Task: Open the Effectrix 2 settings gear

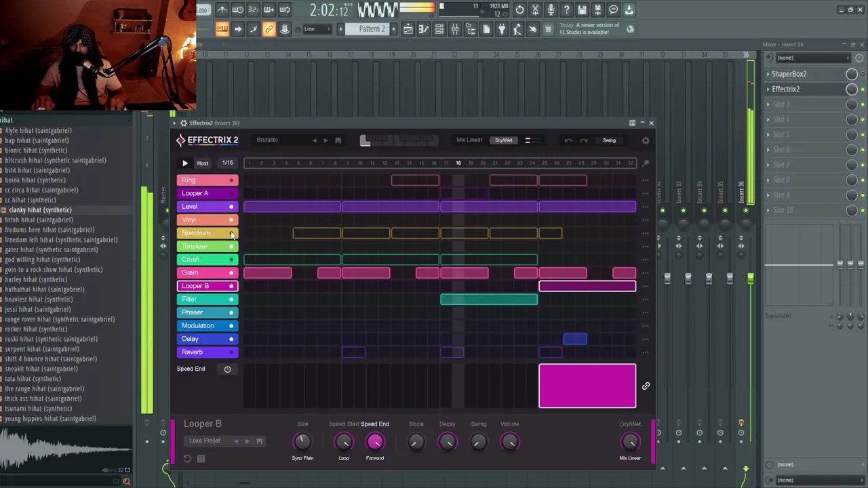Action: tap(646, 140)
